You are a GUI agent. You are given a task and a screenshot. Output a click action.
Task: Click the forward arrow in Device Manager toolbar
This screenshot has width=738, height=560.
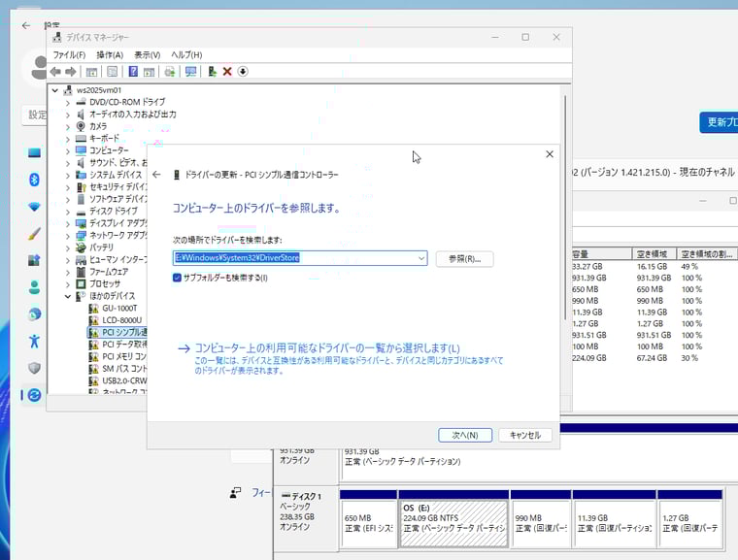71,72
